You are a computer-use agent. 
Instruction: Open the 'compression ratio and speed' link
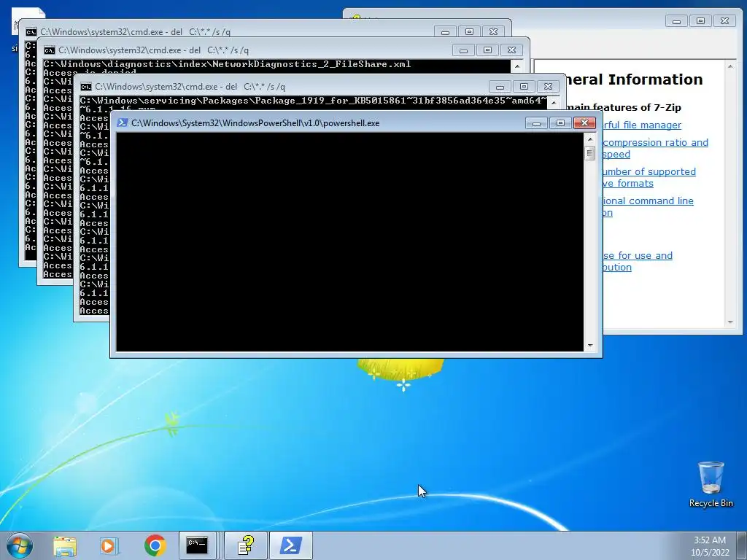coord(656,148)
